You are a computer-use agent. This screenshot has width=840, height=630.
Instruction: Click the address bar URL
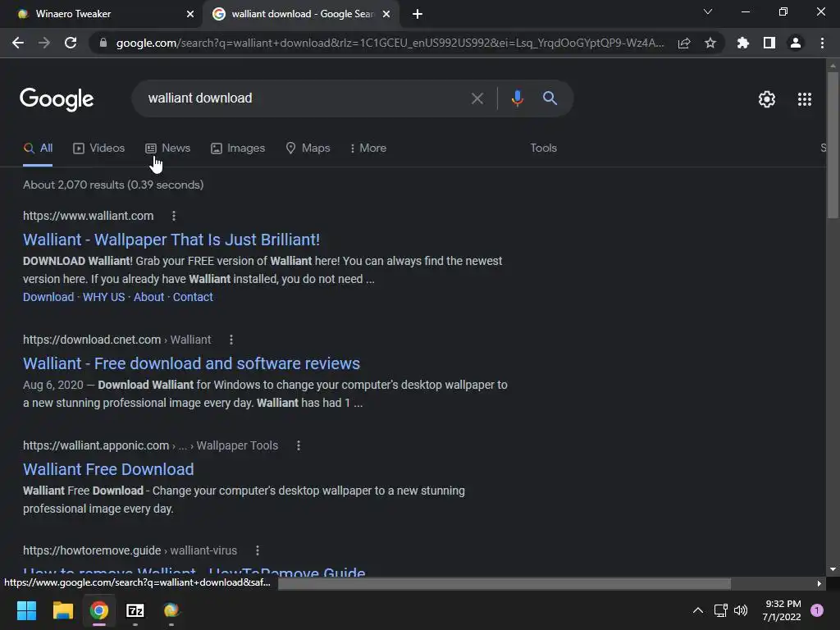pos(390,43)
